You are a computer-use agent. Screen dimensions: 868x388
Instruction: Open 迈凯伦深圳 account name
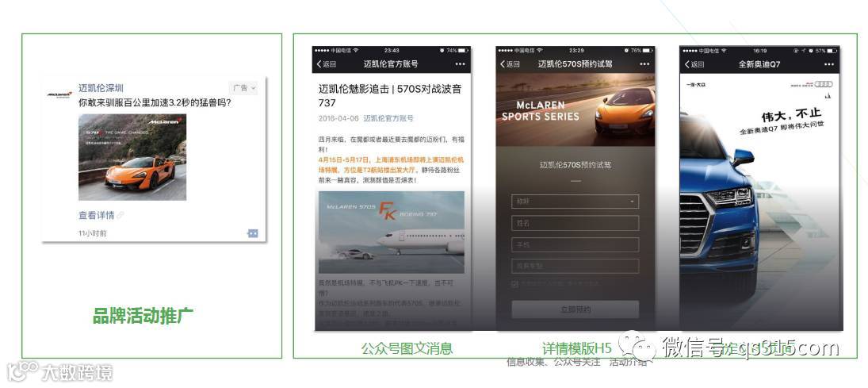coord(101,87)
